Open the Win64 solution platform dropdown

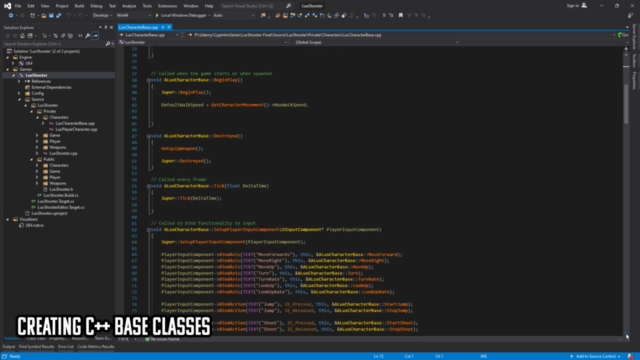coord(133,16)
